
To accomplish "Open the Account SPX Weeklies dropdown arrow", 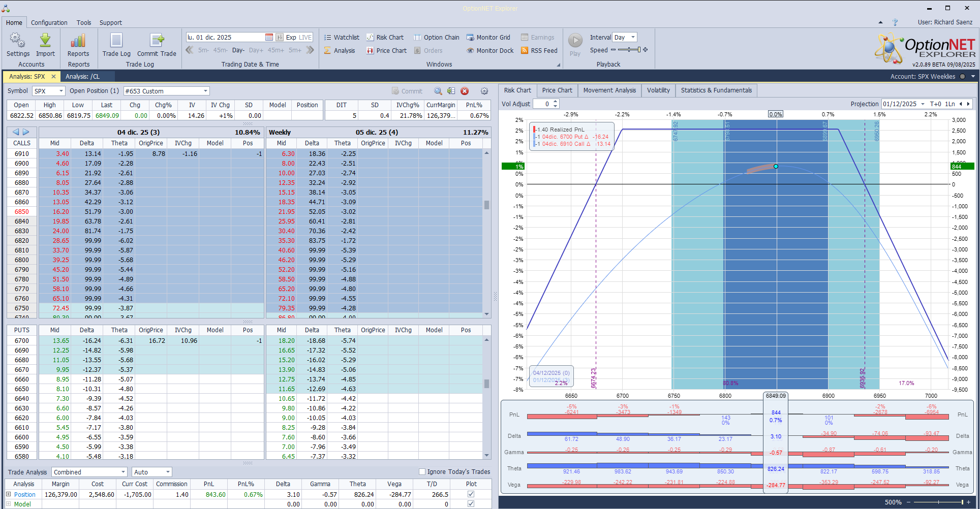I will [x=973, y=77].
